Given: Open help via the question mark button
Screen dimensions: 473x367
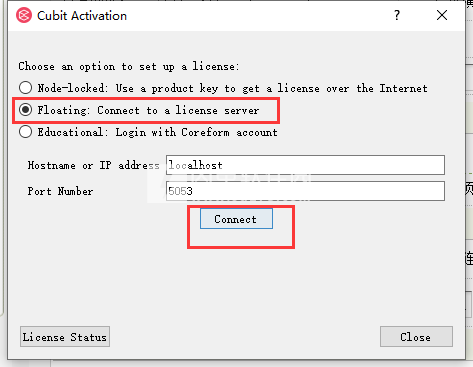Looking at the screenshot, I should pos(397,15).
